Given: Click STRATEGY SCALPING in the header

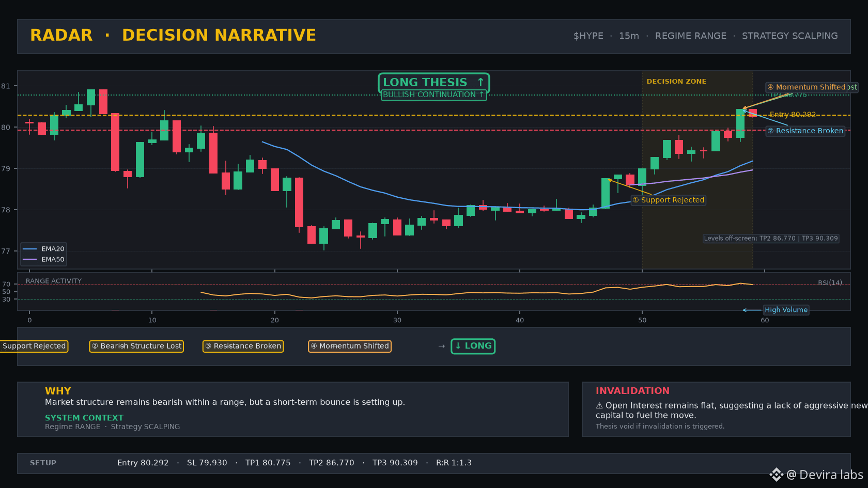Looking at the screenshot, I should [x=789, y=36].
